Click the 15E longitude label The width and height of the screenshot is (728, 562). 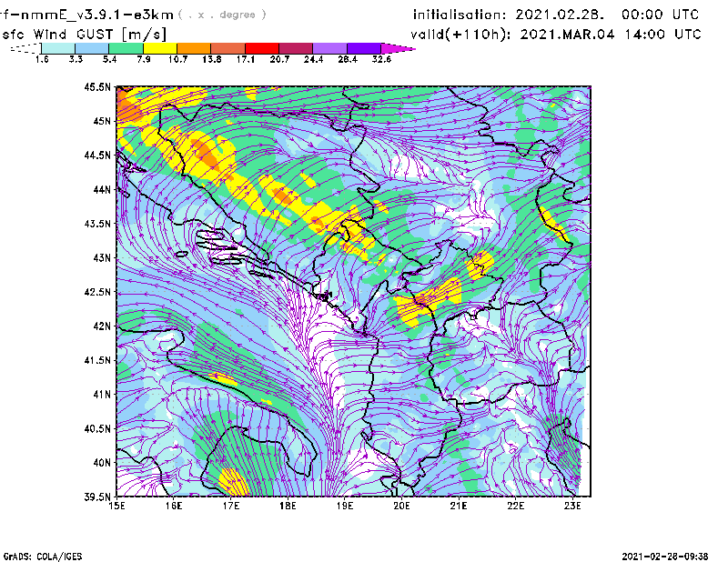(x=116, y=506)
